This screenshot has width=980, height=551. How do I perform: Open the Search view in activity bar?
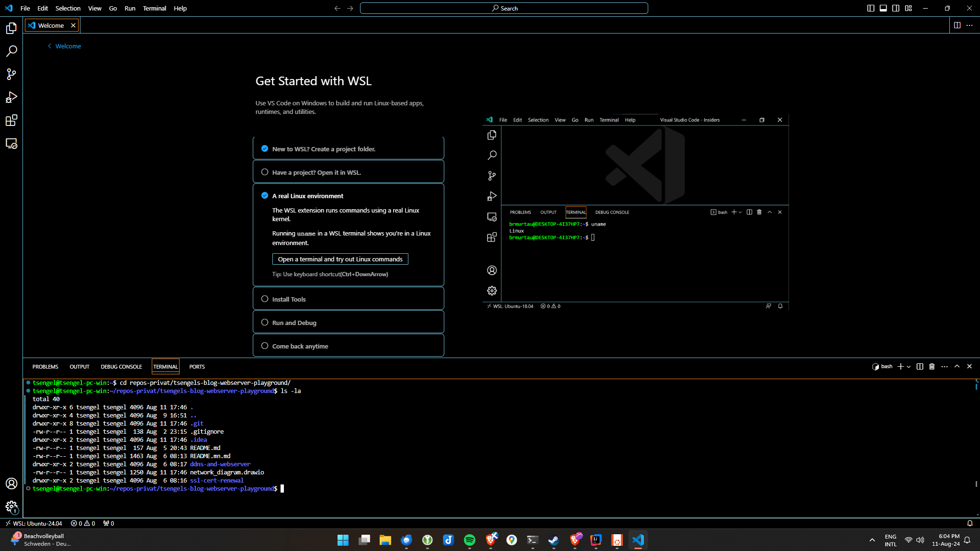[11, 51]
